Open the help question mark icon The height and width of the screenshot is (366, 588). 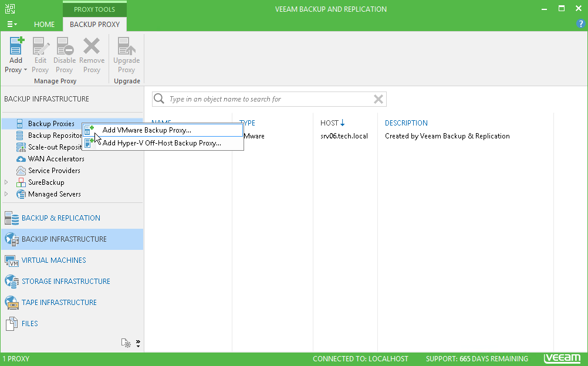(x=580, y=24)
